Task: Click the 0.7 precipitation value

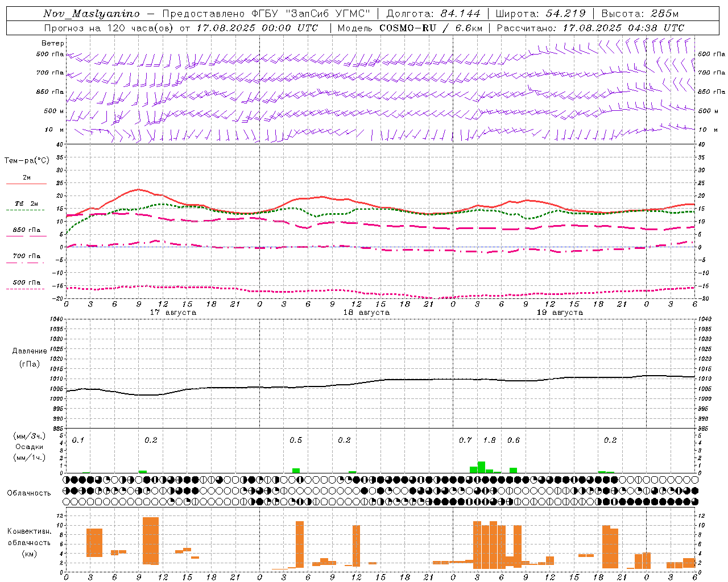Action: coord(465,440)
